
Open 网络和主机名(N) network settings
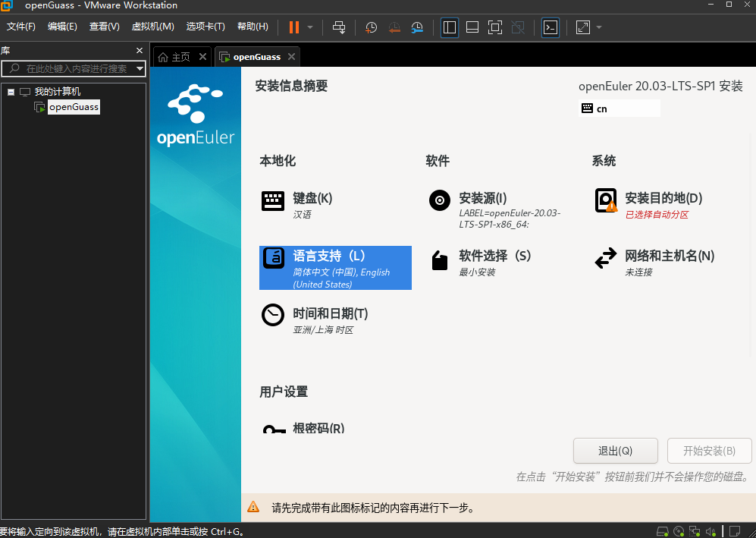(670, 256)
